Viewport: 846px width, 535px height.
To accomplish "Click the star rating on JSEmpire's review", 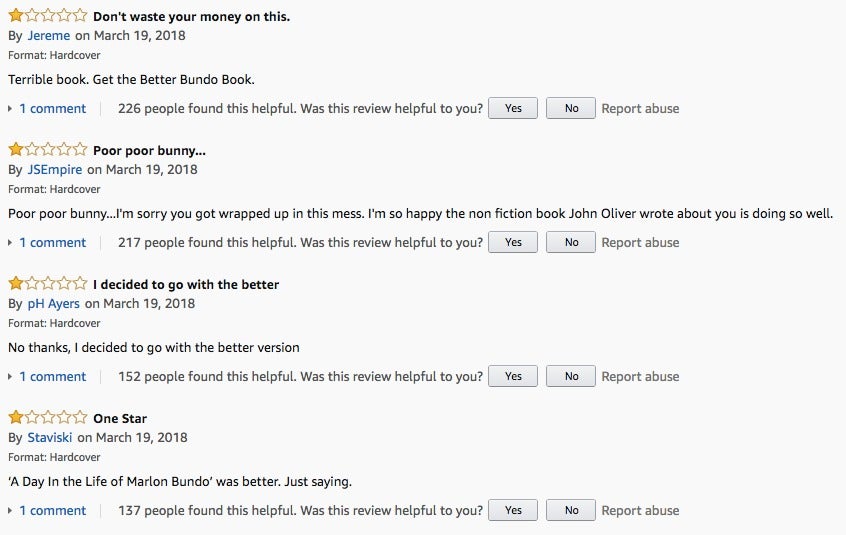I will tap(47, 149).
